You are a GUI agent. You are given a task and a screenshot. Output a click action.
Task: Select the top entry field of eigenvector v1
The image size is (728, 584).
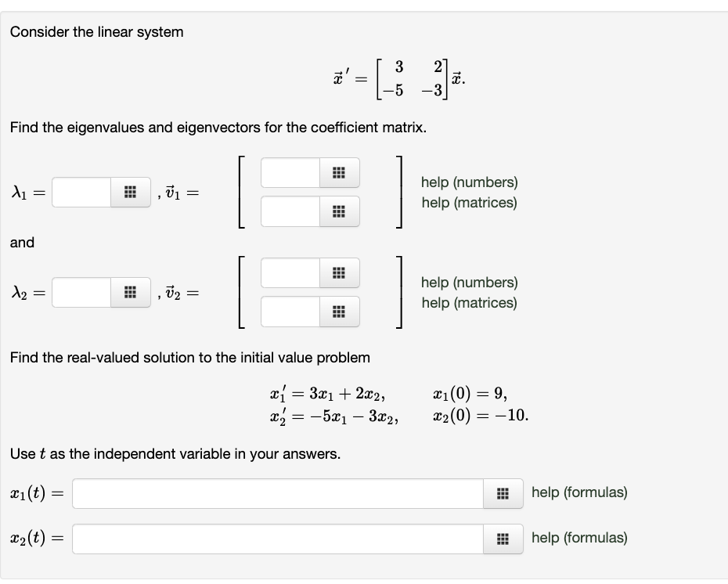coord(290,173)
